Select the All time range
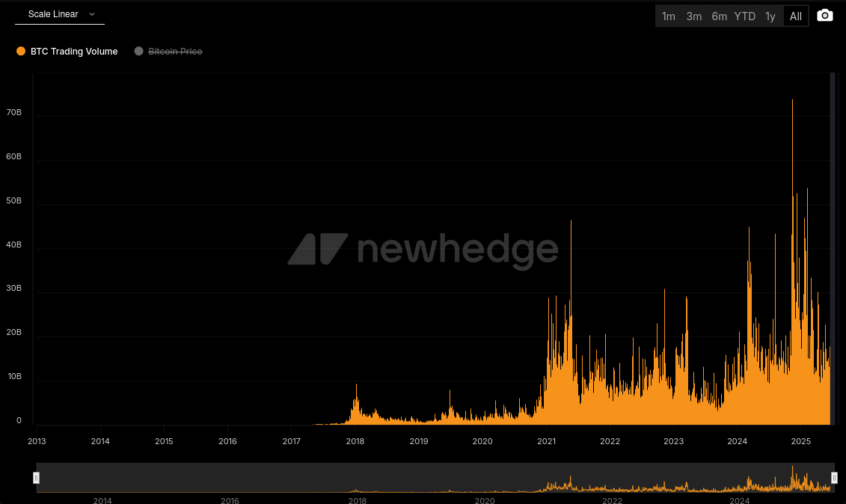Viewport: 846px width, 504px height. (x=796, y=16)
